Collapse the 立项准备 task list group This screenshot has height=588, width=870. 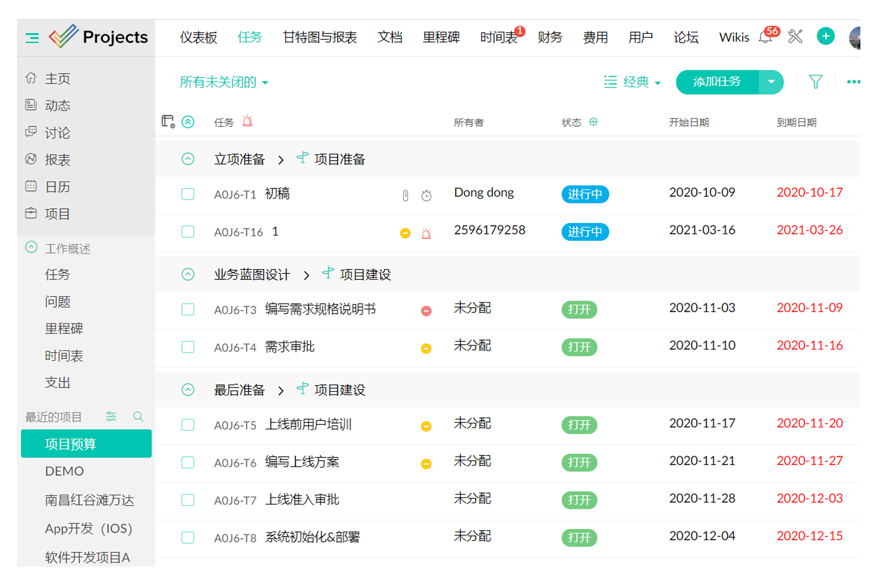188,159
